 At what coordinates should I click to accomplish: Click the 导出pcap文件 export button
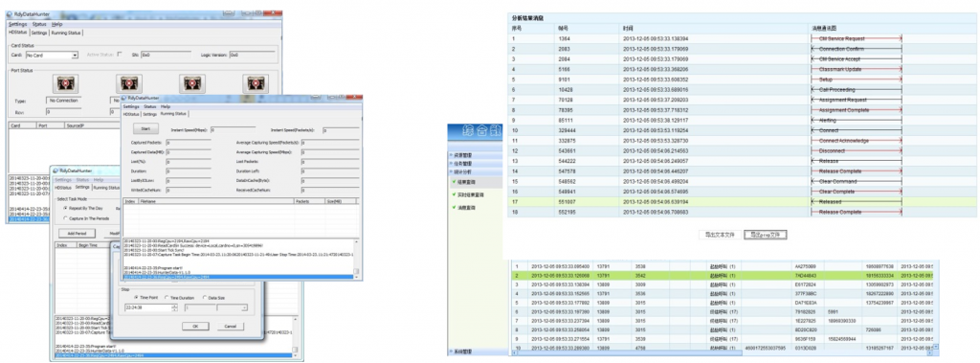click(x=766, y=235)
